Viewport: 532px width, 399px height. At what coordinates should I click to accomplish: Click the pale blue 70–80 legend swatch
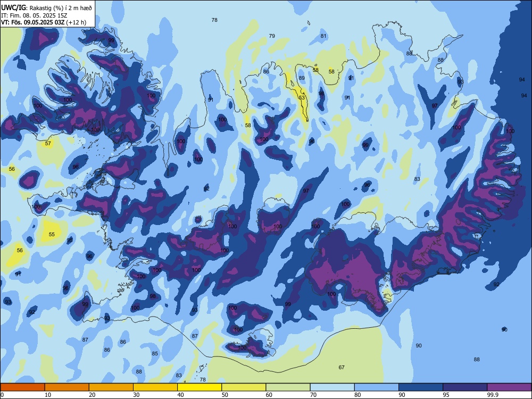pos(332,387)
